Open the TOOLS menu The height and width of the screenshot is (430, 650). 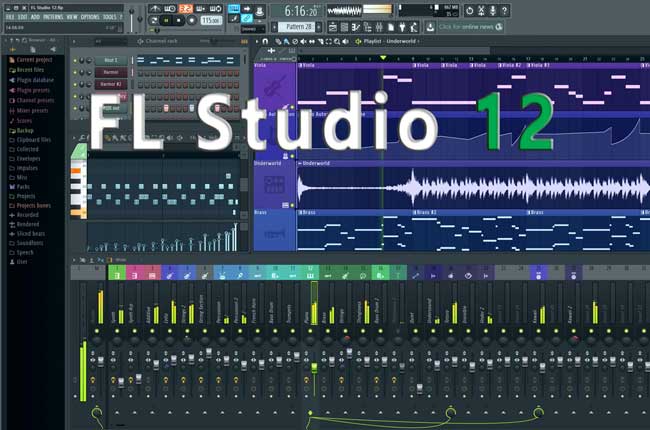109,17
